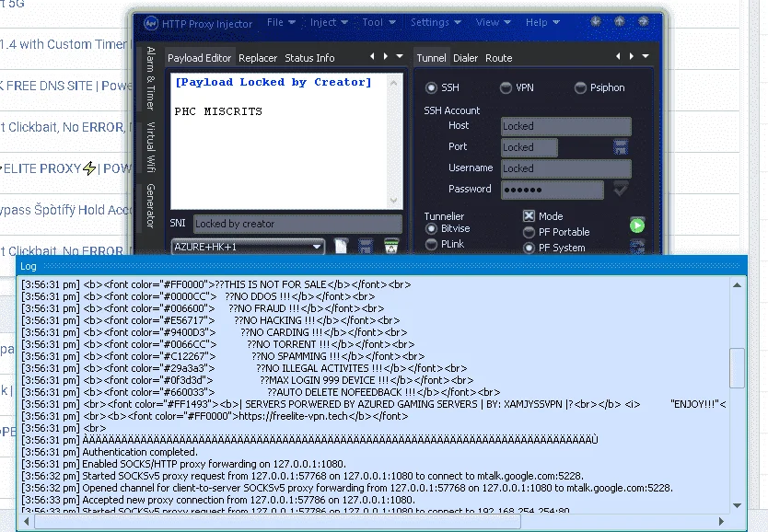This screenshot has height=532, width=768.
Task: Click the recycle bin delete config icon
Action: (x=390, y=246)
